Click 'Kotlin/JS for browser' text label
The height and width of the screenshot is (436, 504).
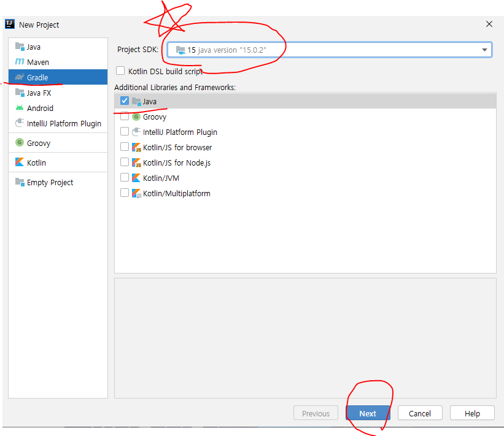point(177,147)
